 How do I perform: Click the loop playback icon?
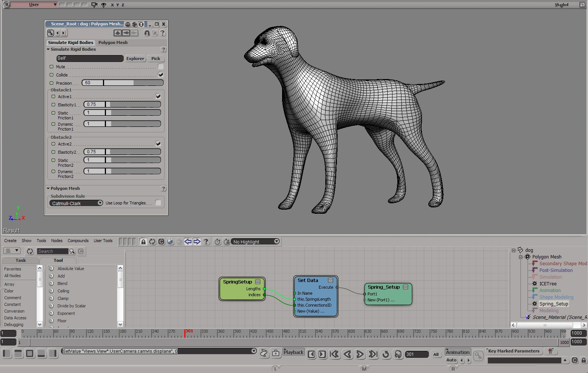[386, 354]
